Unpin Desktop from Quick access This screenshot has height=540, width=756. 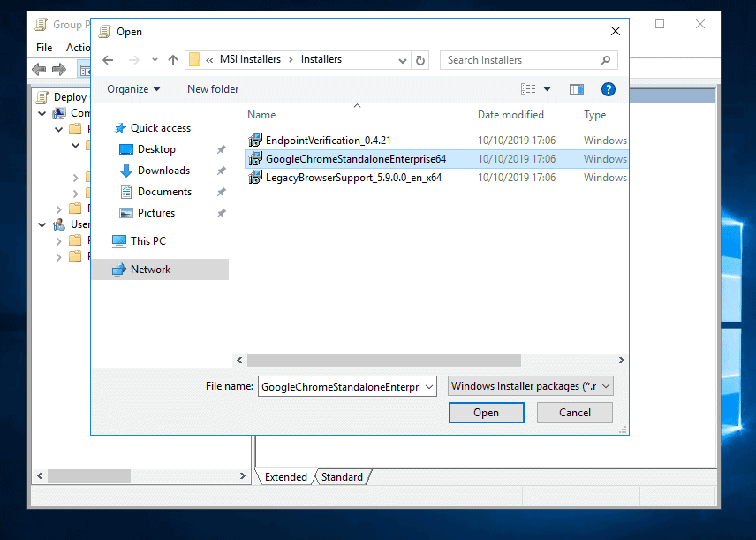tap(222, 149)
